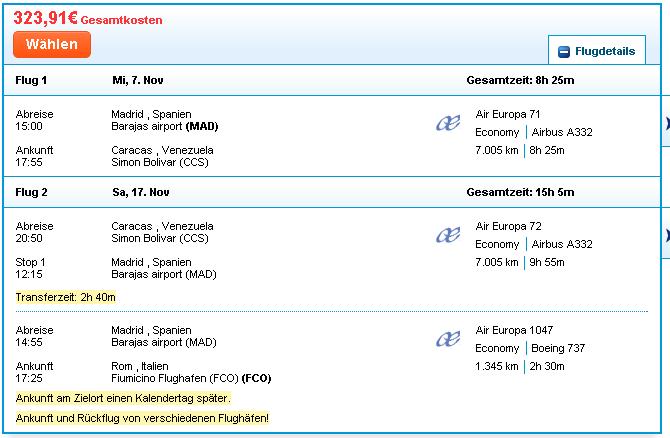Click the 'Ankunft am Zielort' day-later warning
The height and width of the screenshot is (438, 670).
coord(123,398)
